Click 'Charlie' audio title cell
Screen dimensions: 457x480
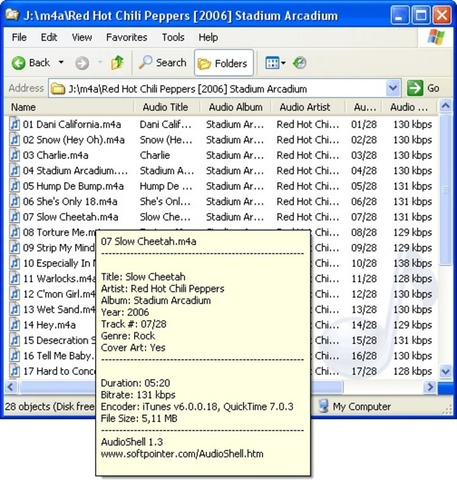(x=155, y=155)
